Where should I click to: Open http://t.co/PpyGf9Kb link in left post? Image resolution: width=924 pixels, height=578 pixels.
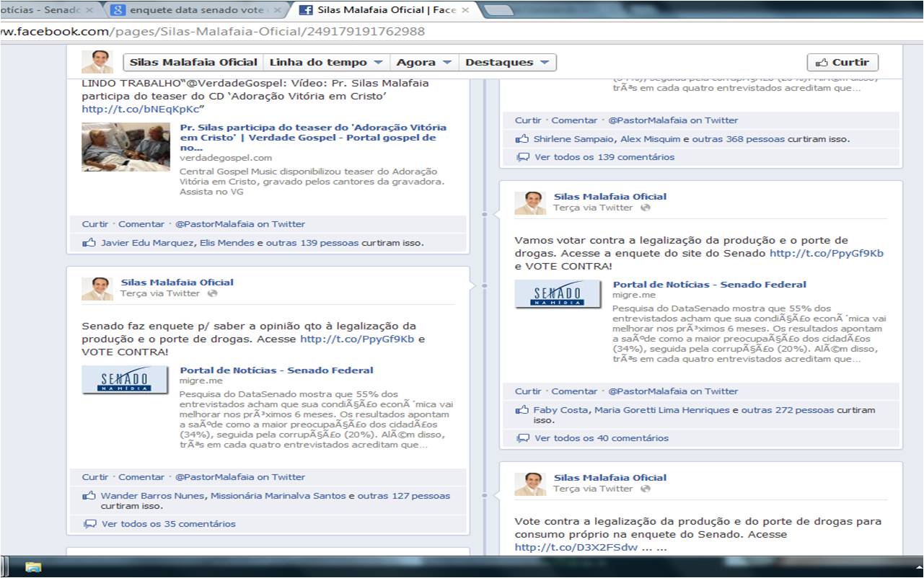[357, 339]
